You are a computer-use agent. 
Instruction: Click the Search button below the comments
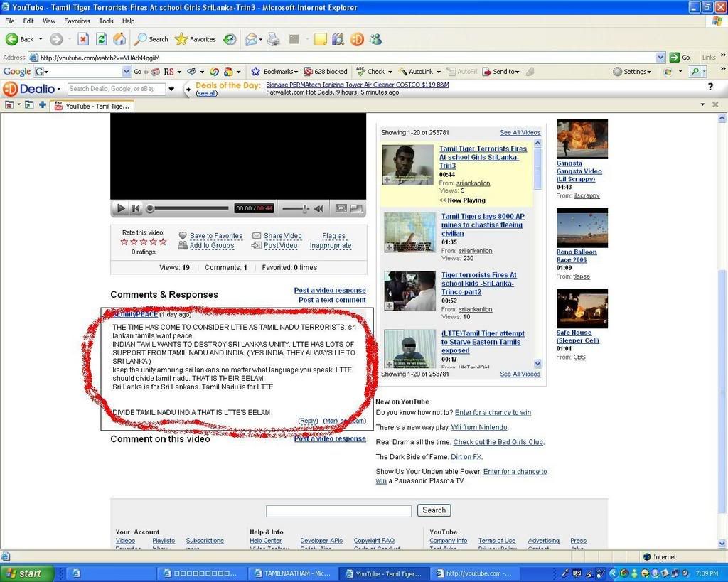point(434,510)
